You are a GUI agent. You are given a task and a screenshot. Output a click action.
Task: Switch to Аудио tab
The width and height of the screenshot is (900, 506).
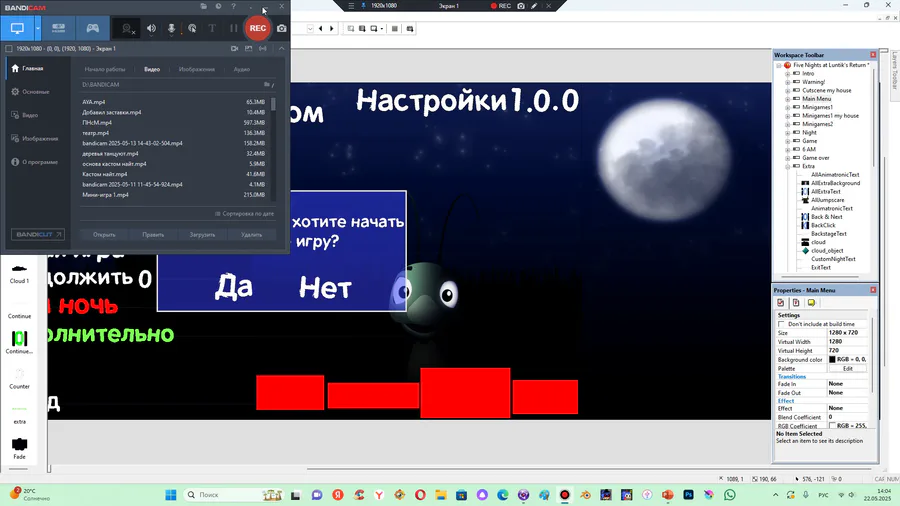[242, 69]
